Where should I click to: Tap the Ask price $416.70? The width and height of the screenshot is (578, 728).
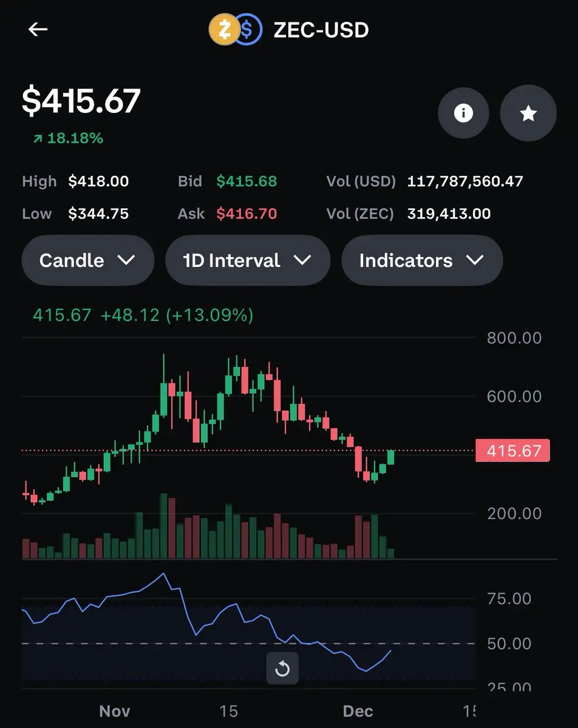tap(246, 214)
